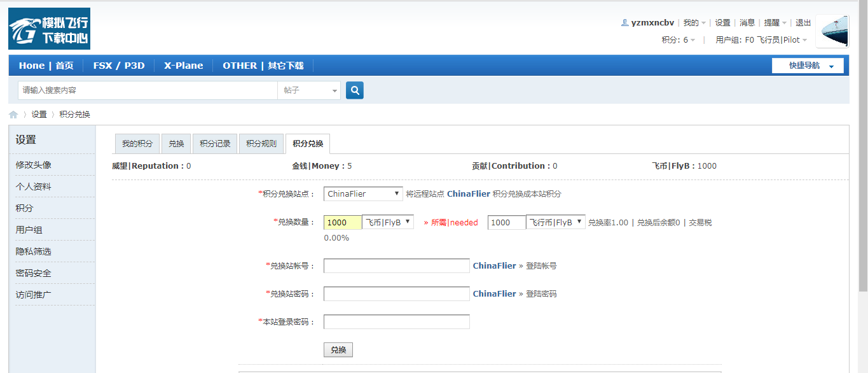Viewport: 868px width, 373px height.
Task: Click the 兑换 exchange submit button
Action: 338,349
